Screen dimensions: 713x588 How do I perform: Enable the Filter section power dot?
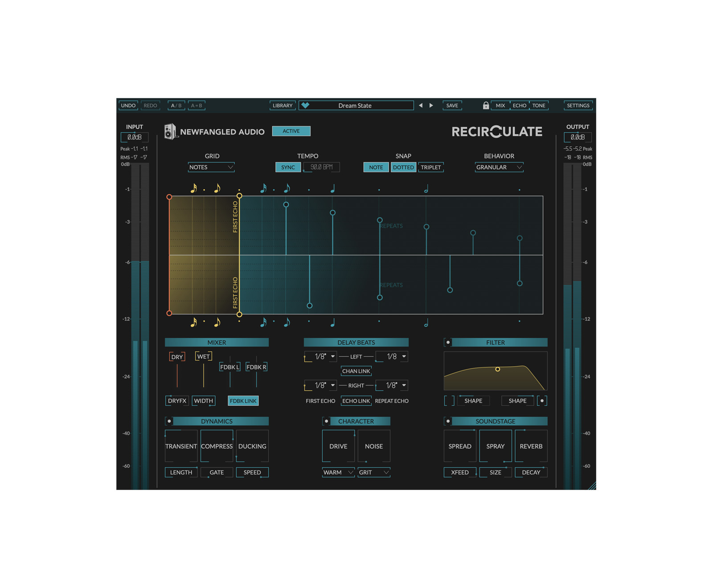(x=448, y=343)
